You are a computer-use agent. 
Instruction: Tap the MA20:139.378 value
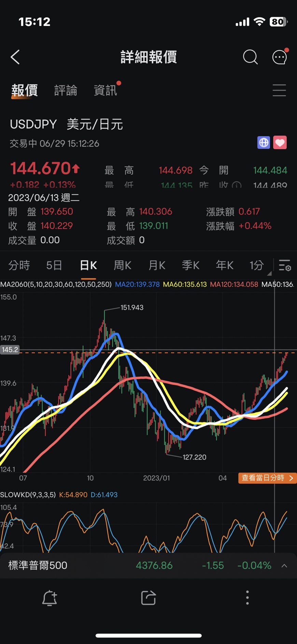[137, 284]
